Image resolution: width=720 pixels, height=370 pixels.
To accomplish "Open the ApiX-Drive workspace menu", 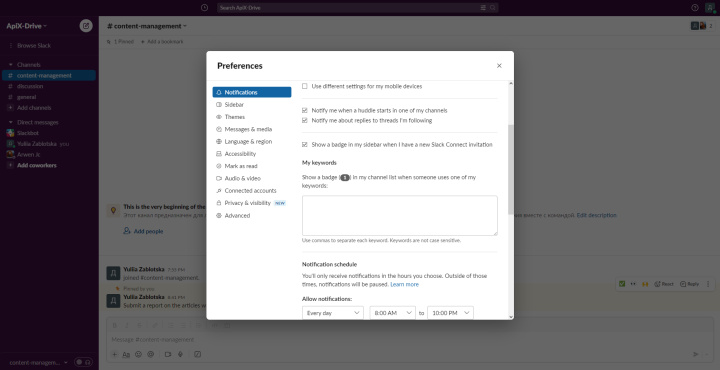I will click(x=27, y=26).
